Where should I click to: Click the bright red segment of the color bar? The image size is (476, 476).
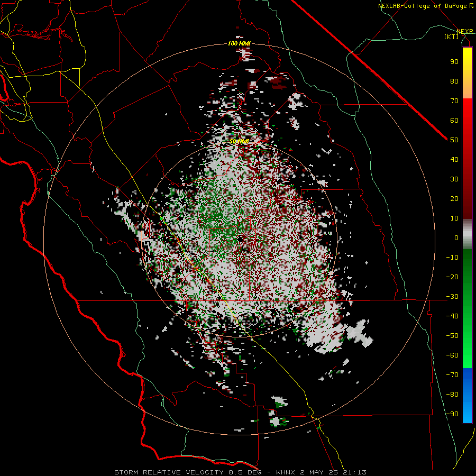click(x=467, y=113)
